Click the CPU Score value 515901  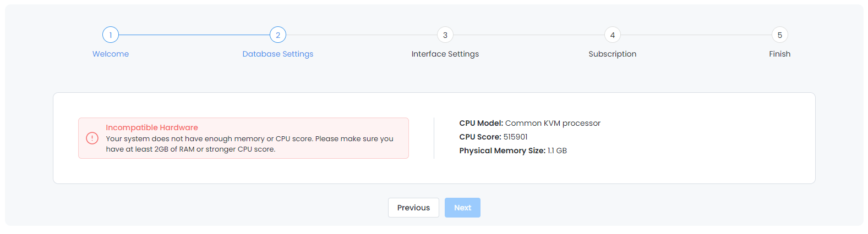pos(515,137)
